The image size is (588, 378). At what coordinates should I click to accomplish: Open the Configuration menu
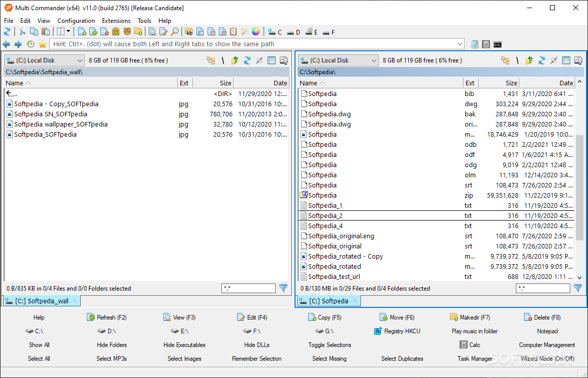[76, 21]
